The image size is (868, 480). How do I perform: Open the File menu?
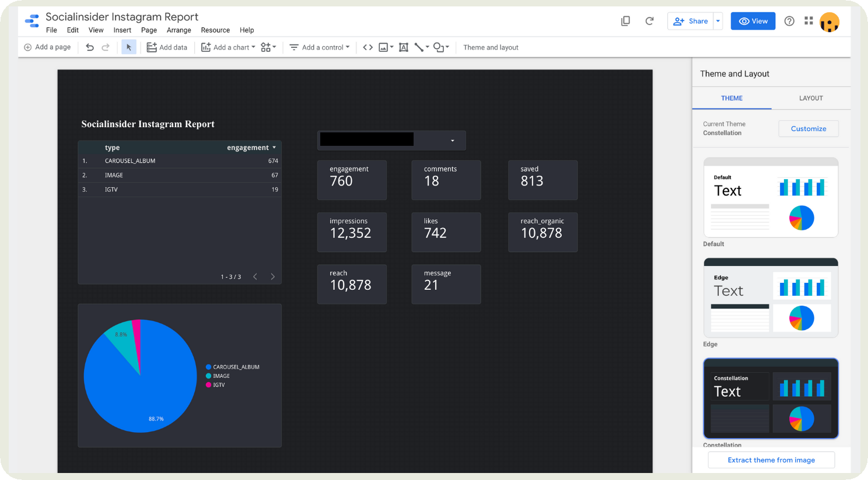point(51,30)
